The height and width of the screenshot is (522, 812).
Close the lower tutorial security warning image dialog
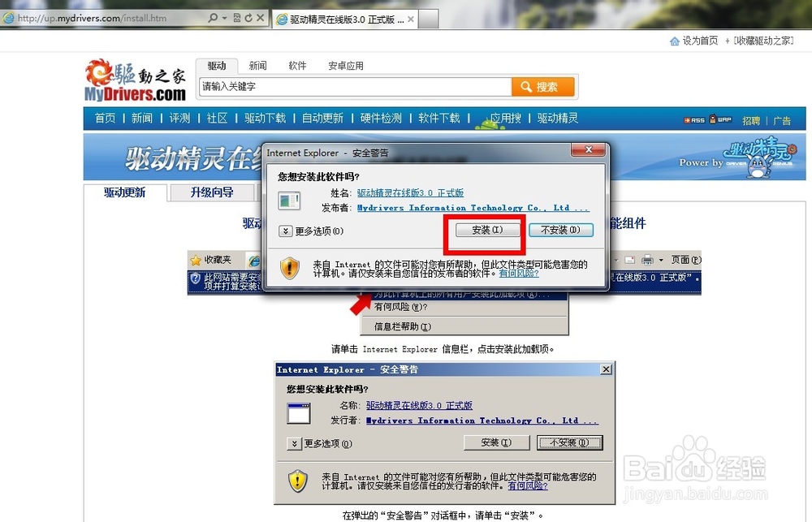pyautogui.click(x=606, y=369)
